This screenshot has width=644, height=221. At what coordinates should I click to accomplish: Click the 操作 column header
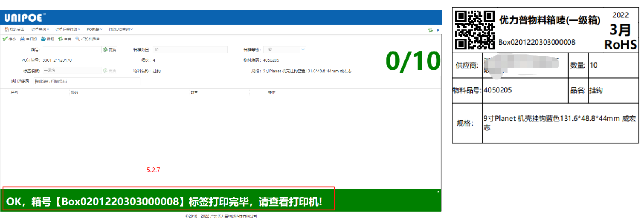tap(272, 92)
